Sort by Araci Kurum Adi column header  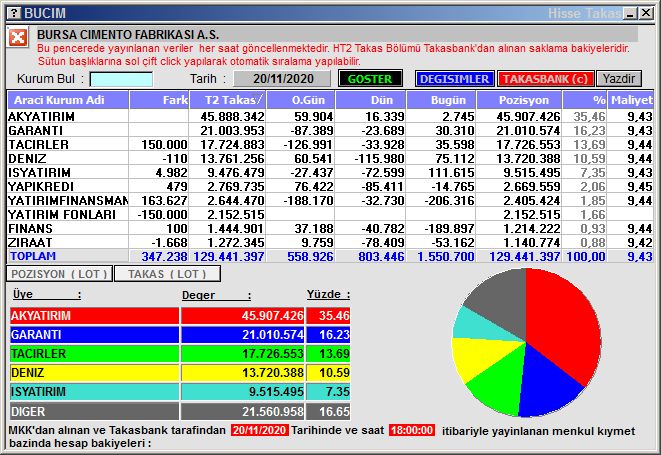tap(68, 100)
